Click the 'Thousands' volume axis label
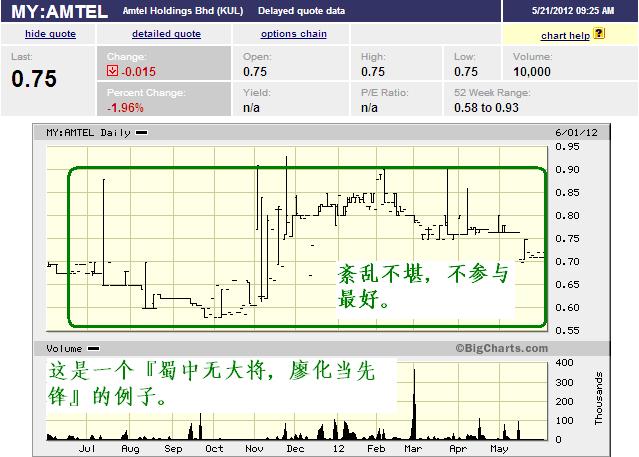 point(599,398)
